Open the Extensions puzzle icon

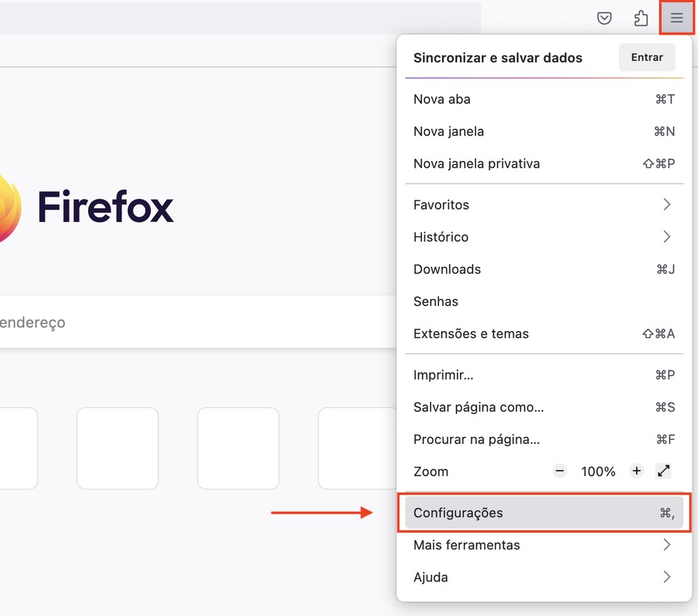641,18
